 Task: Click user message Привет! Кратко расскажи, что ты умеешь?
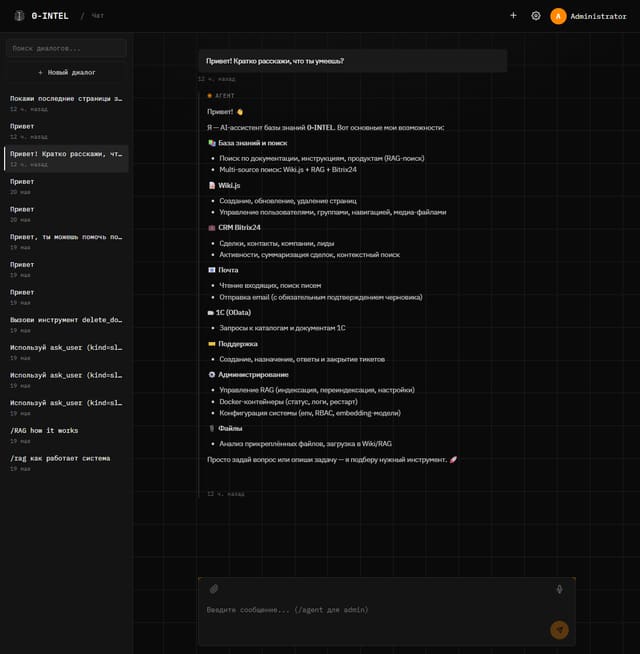point(353,61)
